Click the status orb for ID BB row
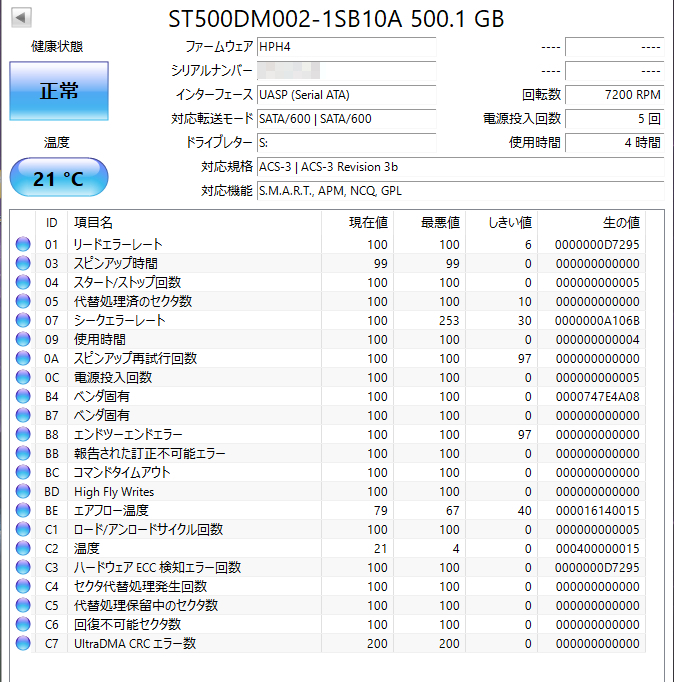 tap(23, 453)
